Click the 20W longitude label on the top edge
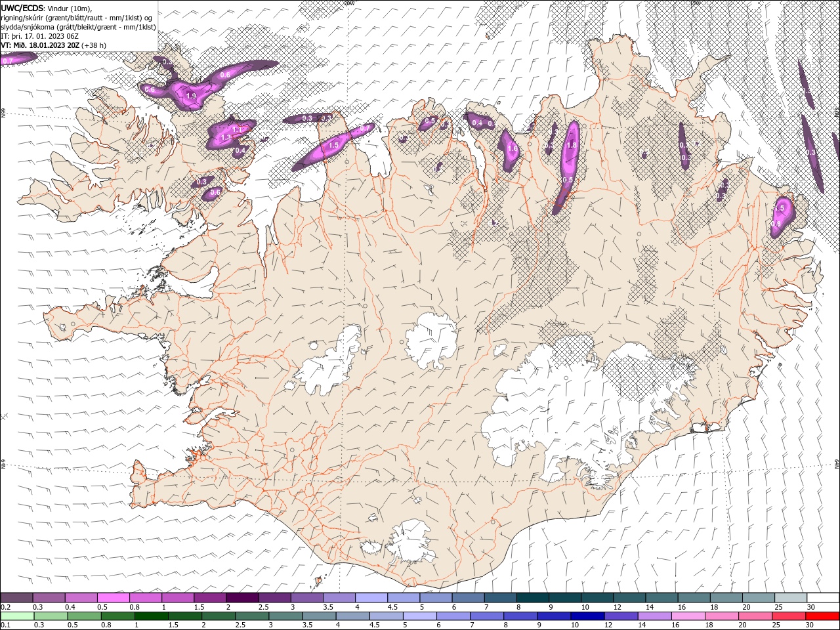Screen dimensions: 840x630 [349, 3]
